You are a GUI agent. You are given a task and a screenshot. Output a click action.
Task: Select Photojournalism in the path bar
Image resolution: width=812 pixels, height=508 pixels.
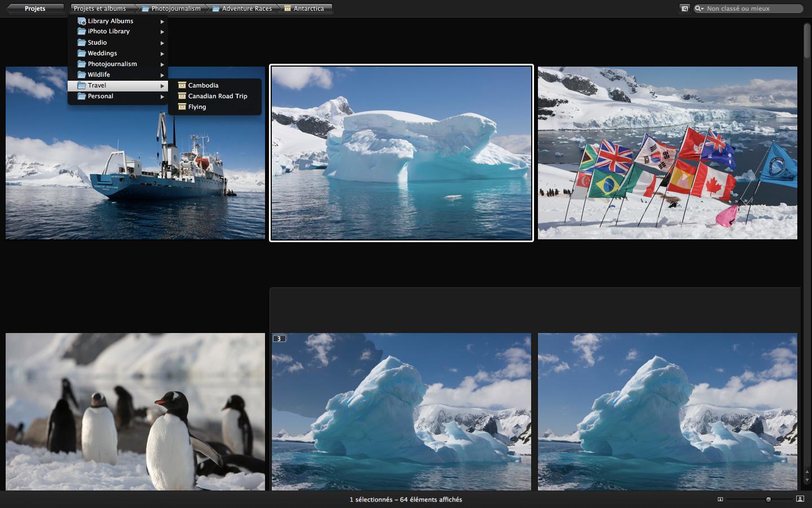[x=175, y=8]
